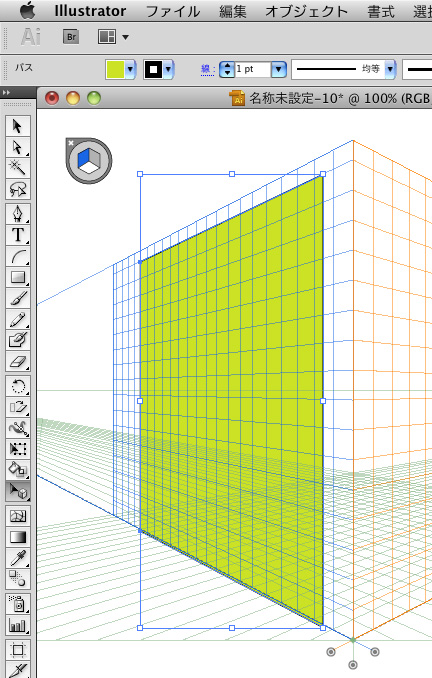Open Adobe Bridge via Br button
This screenshot has height=678, width=432.
pyautogui.click(x=71, y=37)
